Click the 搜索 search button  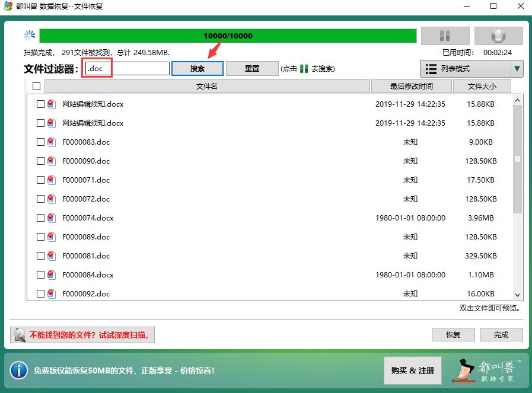tap(197, 69)
